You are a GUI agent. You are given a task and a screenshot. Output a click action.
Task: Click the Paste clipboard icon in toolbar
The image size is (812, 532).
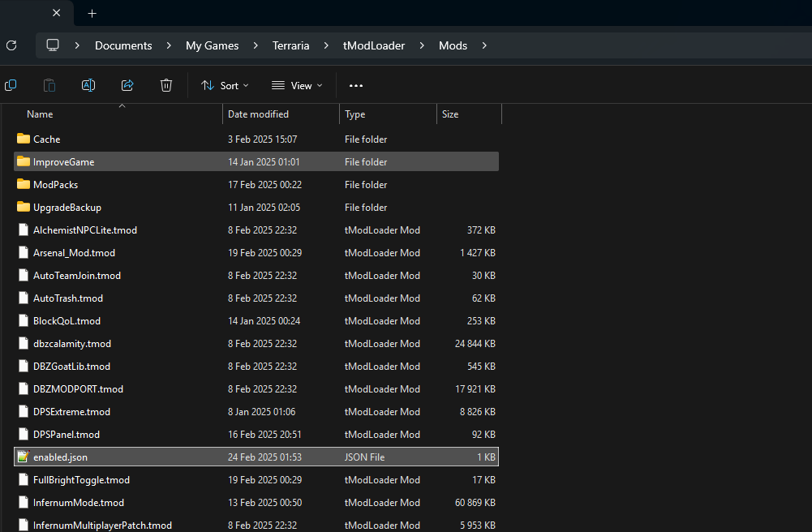point(49,85)
